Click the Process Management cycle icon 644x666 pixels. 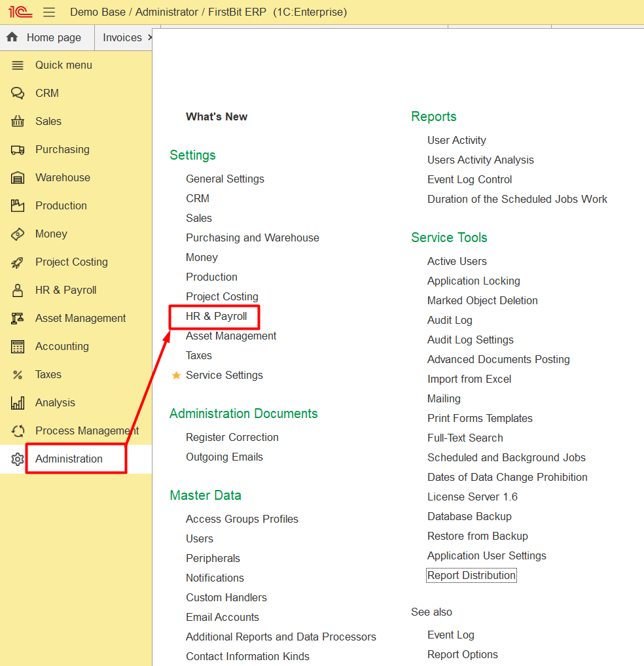click(18, 431)
